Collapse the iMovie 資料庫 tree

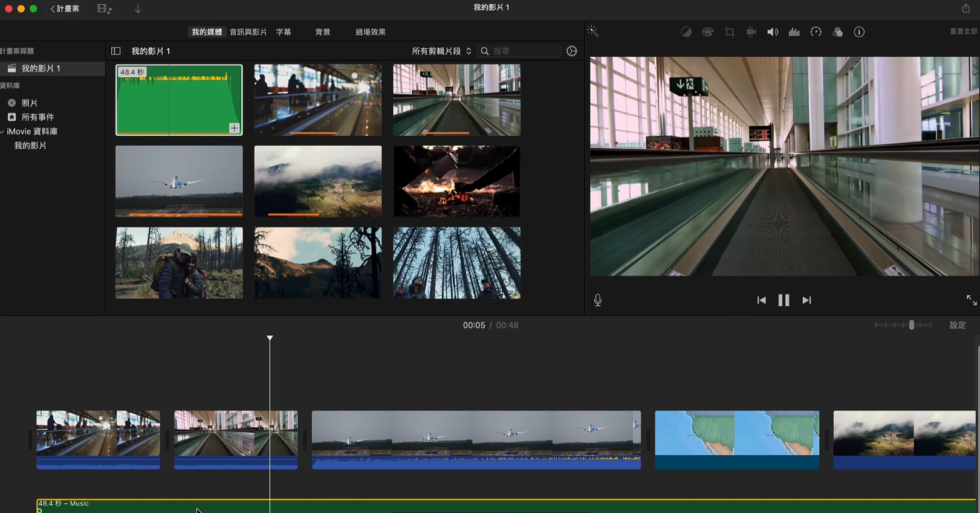(x=2, y=132)
